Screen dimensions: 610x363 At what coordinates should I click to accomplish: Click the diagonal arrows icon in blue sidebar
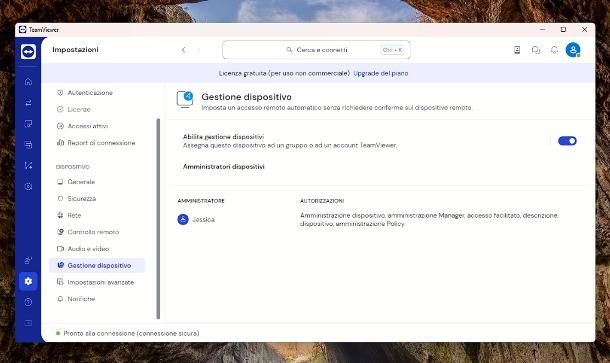coord(28,165)
